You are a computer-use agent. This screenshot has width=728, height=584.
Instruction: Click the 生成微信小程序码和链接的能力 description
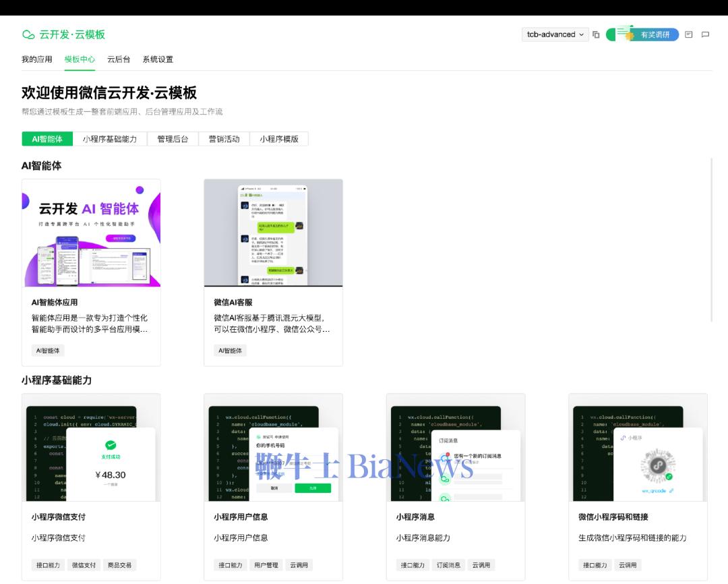[632, 538]
